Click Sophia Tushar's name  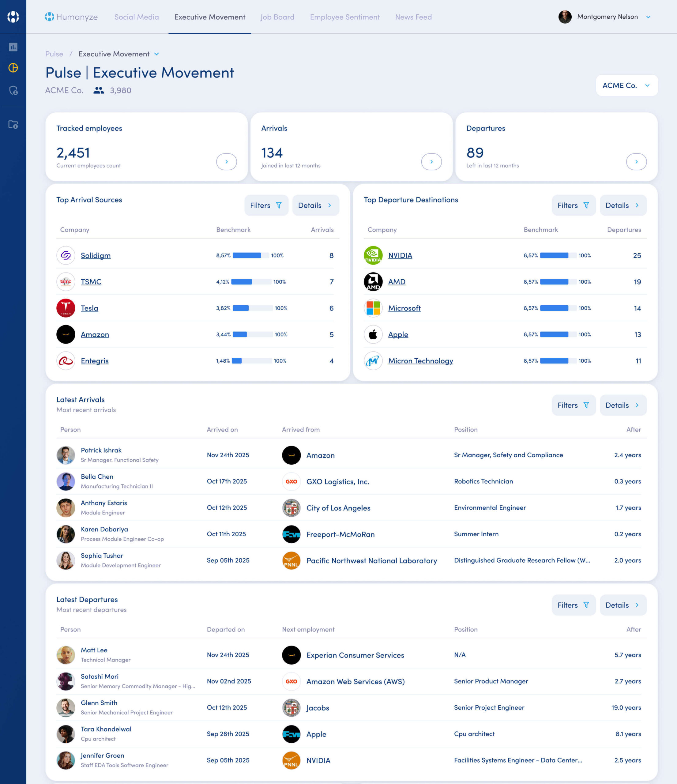pyautogui.click(x=102, y=556)
